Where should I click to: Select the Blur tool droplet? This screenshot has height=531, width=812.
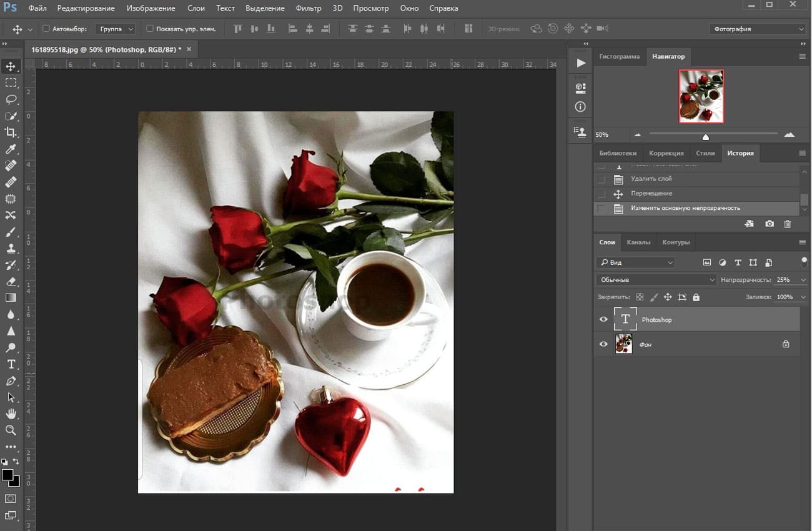coord(11,314)
